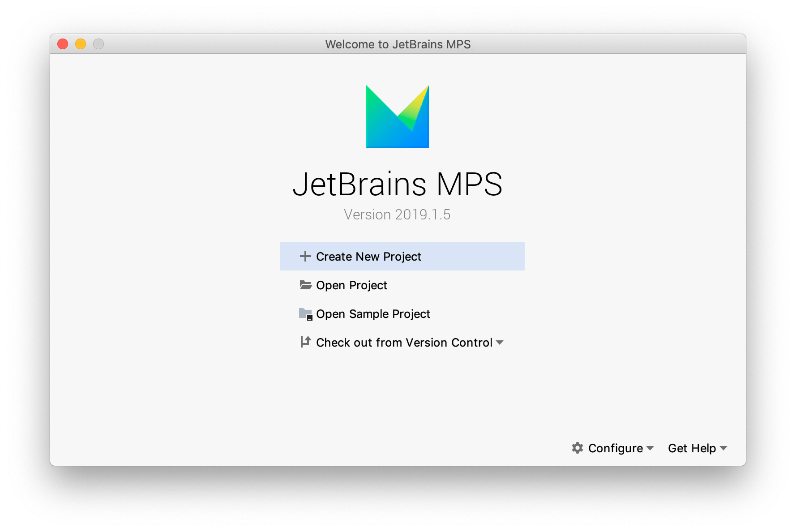
Task: Click the Version 2019.1.5 text
Action: [x=398, y=214]
